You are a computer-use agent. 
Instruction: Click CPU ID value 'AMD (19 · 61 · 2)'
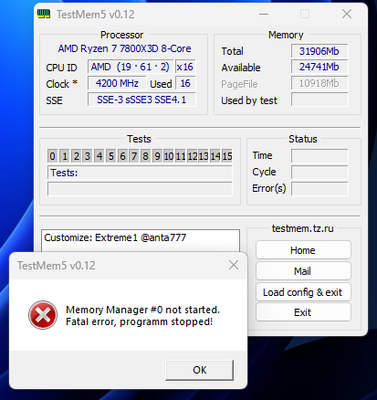tap(130, 67)
